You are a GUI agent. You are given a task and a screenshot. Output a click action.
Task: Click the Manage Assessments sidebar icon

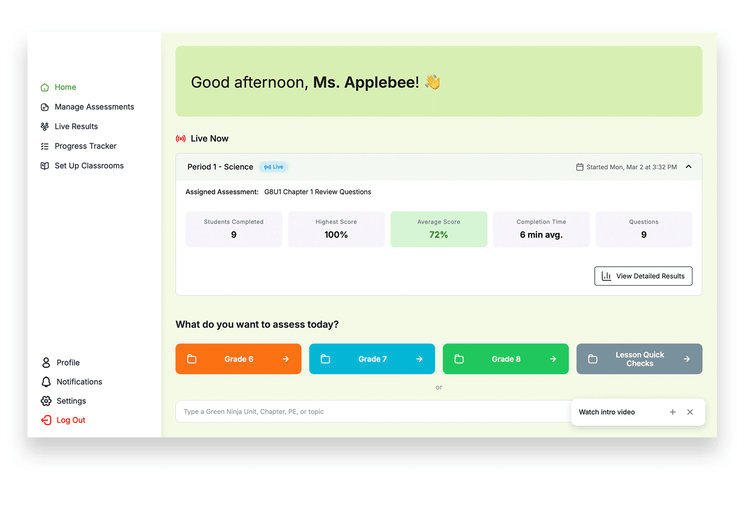pos(45,107)
